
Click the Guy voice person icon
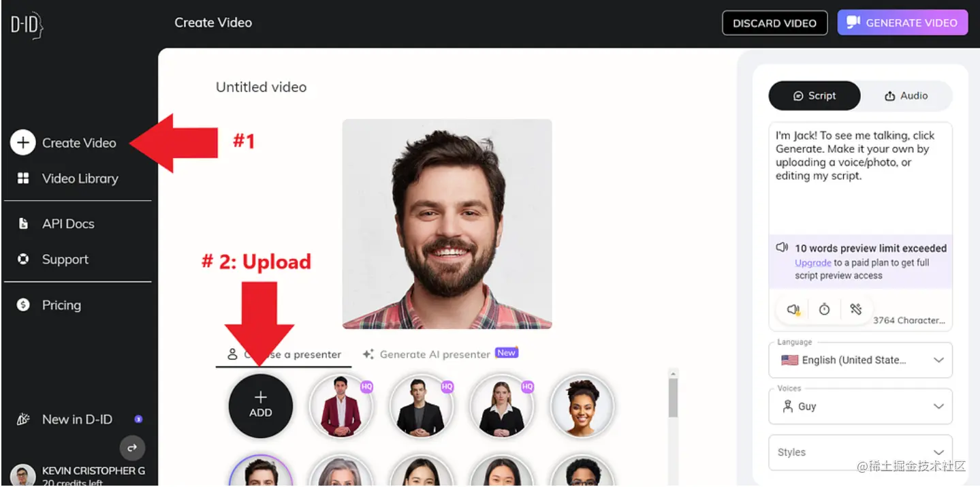point(787,407)
